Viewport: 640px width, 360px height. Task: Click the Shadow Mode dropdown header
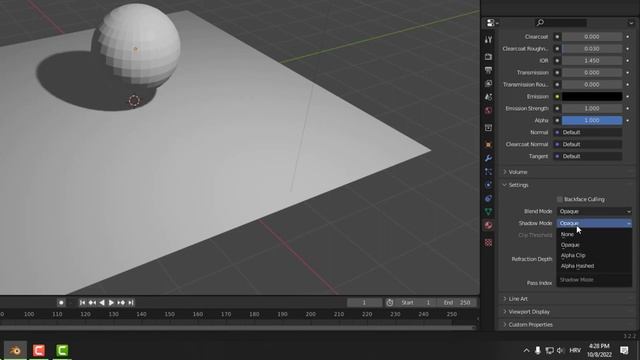pyautogui.click(x=594, y=223)
